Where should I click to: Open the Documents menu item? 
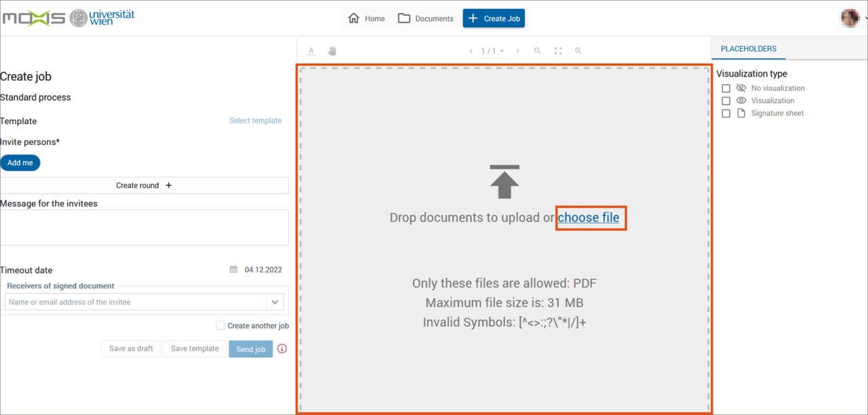click(x=426, y=18)
